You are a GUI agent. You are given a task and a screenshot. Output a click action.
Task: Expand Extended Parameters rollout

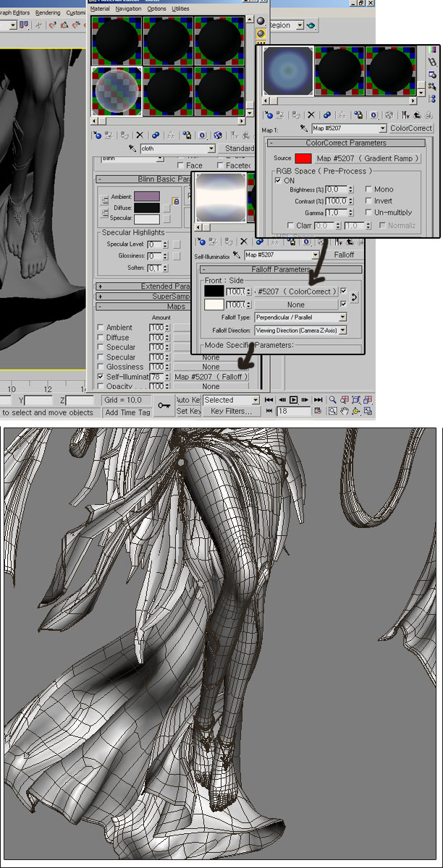tap(99, 286)
